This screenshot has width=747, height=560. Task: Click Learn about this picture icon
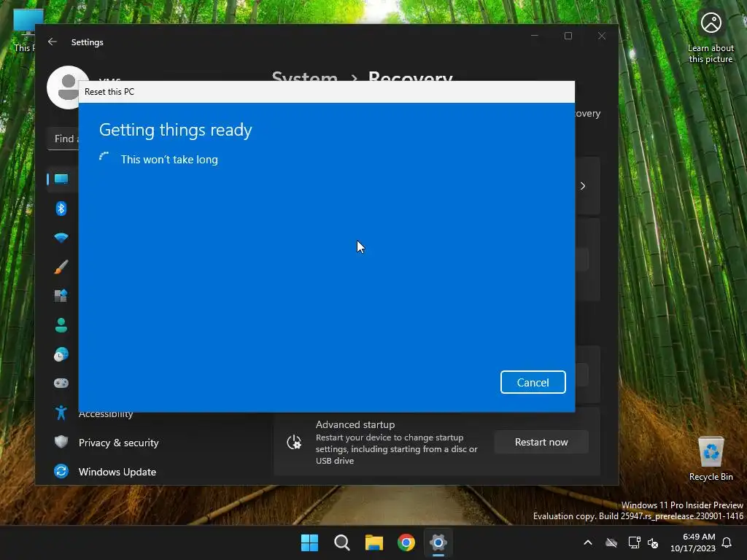[711, 37]
